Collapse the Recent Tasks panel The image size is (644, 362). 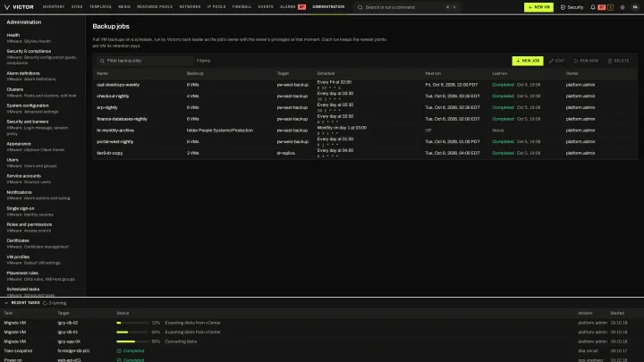pyautogui.click(x=6, y=303)
